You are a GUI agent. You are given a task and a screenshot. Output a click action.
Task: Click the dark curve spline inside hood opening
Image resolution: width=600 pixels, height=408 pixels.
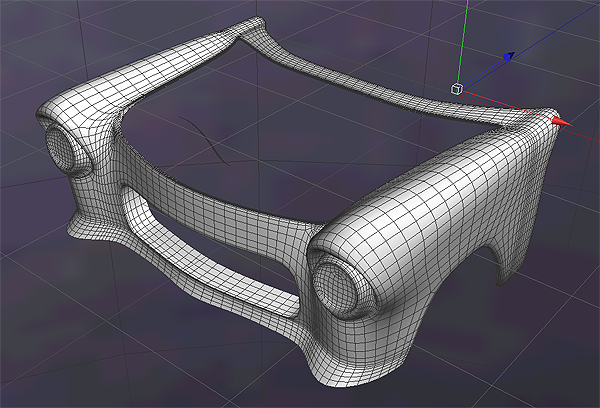tap(207, 140)
